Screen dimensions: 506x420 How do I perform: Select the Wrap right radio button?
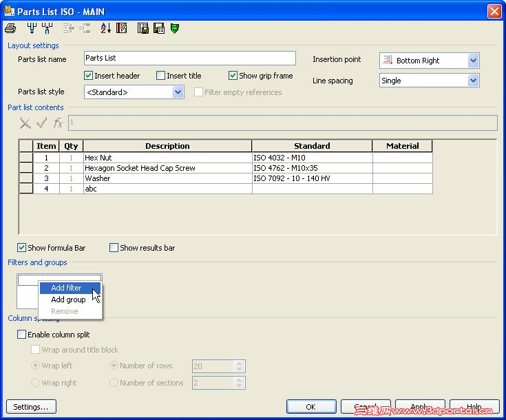[x=35, y=383]
